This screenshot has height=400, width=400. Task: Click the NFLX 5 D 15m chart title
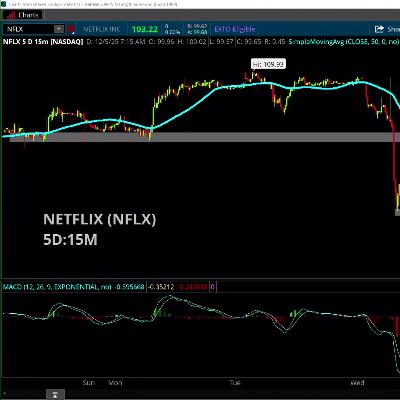click(43, 42)
